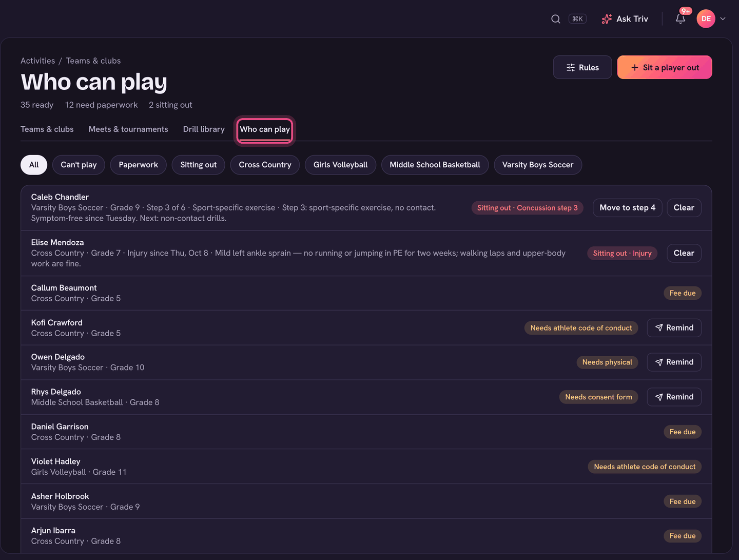Filter by Girls Volleyball
Viewport: 739px width, 560px height.
coord(341,165)
